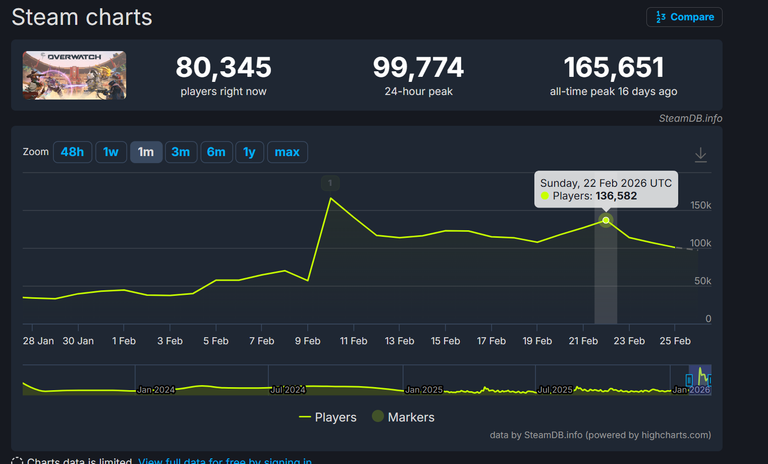Click the Jul 2024 navigator label
The width and height of the screenshot is (768, 464).
pyautogui.click(x=288, y=390)
